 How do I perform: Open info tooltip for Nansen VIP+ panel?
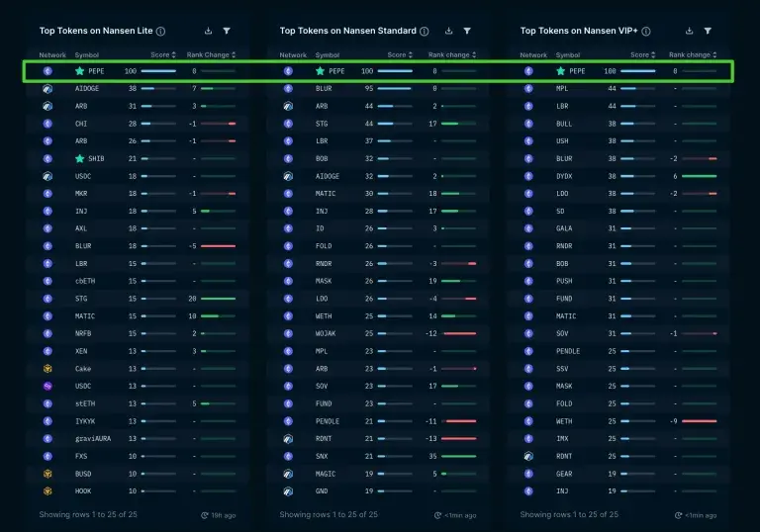(x=646, y=32)
